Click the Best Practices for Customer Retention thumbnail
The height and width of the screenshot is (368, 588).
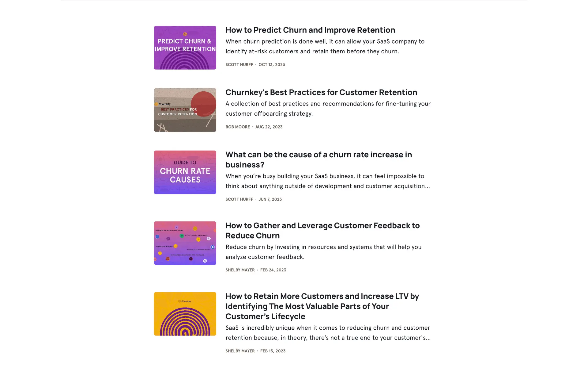(185, 110)
